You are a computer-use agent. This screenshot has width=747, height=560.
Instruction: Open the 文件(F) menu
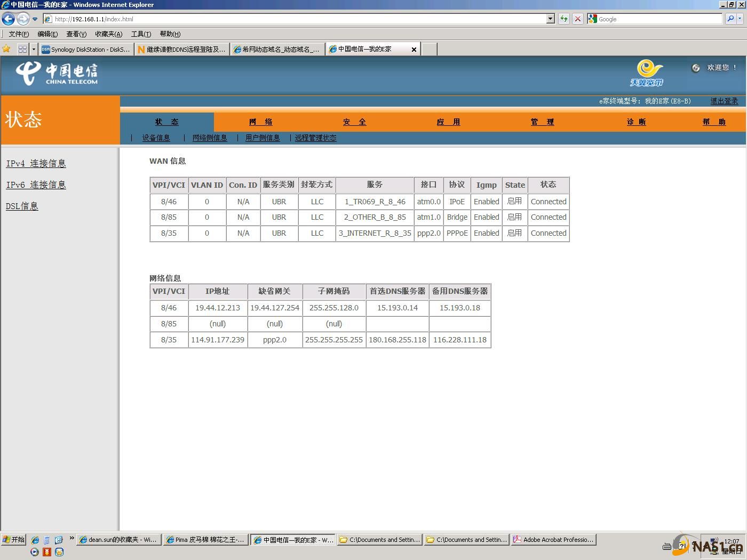coord(19,34)
